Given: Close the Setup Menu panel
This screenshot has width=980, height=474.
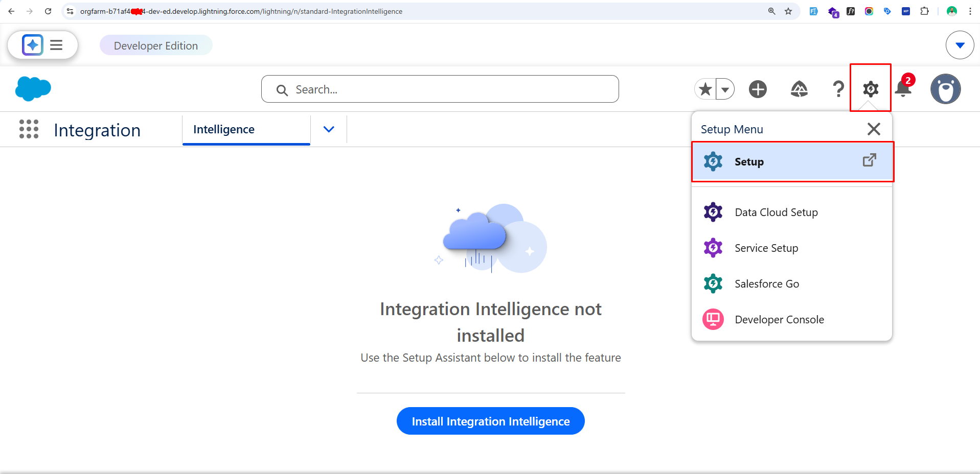Looking at the screenshot, I should tap(874, 129).
